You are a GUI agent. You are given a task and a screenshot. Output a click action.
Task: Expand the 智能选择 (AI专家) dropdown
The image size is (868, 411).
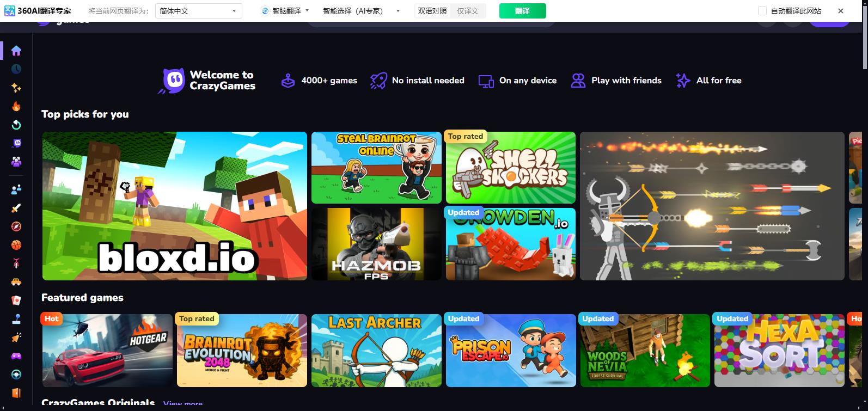361,11
